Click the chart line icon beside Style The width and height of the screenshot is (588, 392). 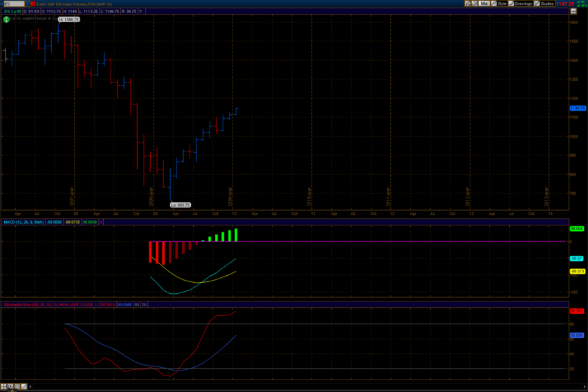point(494,3)
